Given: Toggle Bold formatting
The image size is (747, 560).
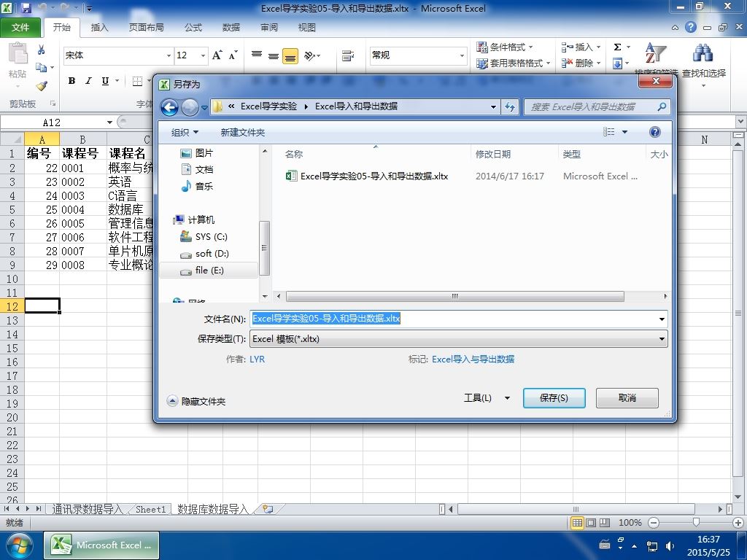Looking at the screenshot, I should click(71, 81).
